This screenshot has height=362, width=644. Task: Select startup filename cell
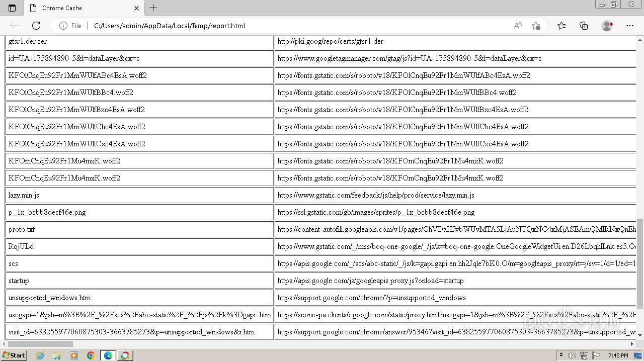[x=139, y=281]
